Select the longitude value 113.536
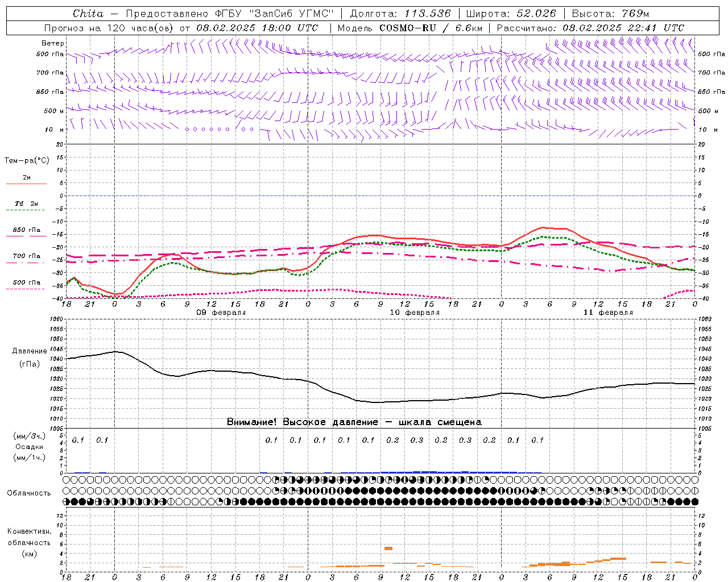 coord(428,13)
